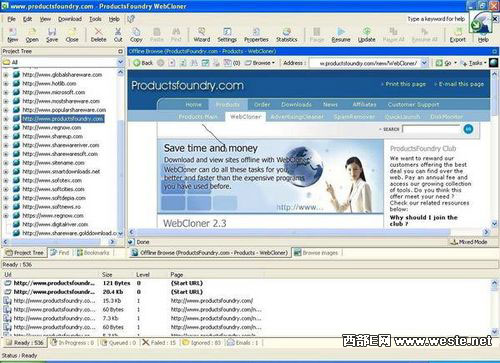Open the Statistics toolbar icon
Viewport: 500px width, 363px height.
coord(286,35)
